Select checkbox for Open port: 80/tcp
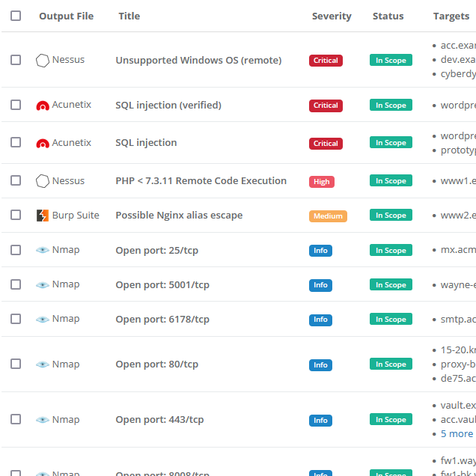 16,364
